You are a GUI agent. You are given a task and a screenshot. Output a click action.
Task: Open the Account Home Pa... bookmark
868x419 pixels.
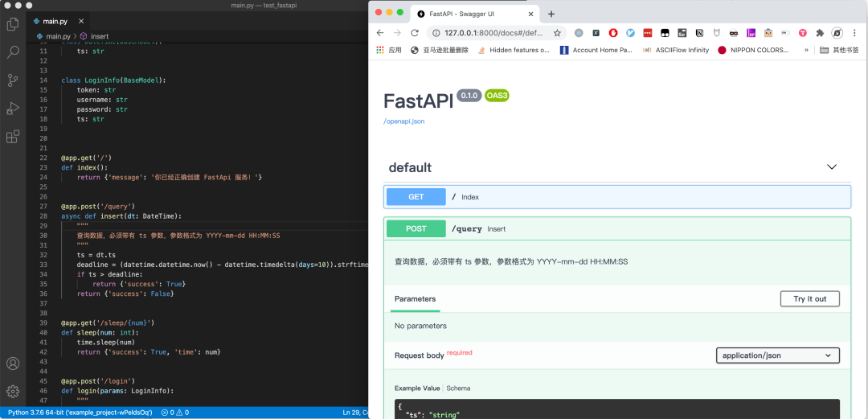click(x=596, y=50)
